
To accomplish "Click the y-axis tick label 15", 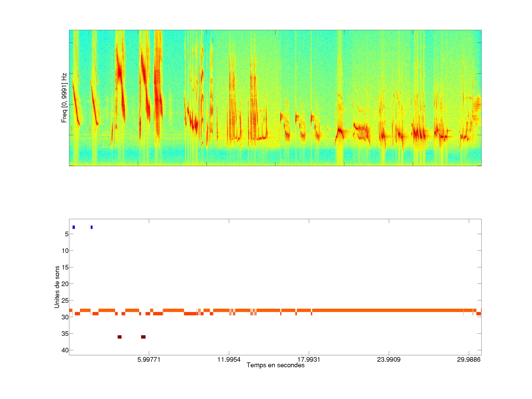I will tap(65, 267).
